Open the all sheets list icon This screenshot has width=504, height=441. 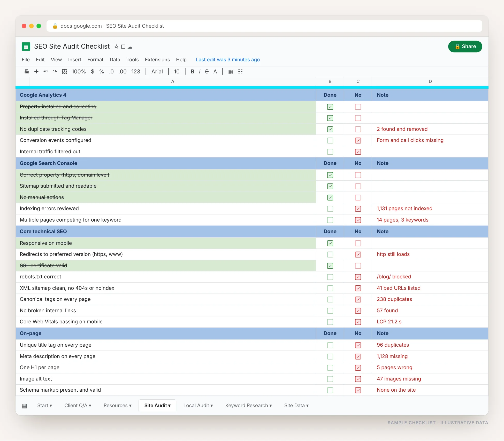25,406
